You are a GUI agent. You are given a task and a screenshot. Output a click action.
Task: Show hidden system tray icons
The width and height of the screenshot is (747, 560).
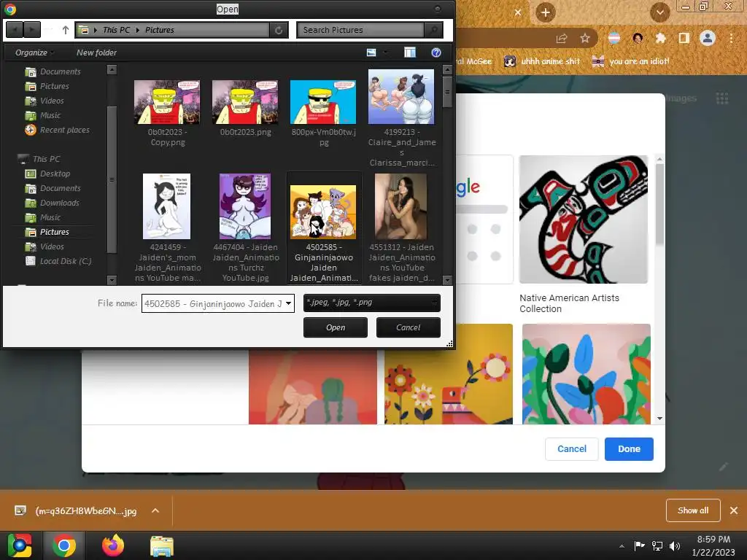[x=622, y=546]
